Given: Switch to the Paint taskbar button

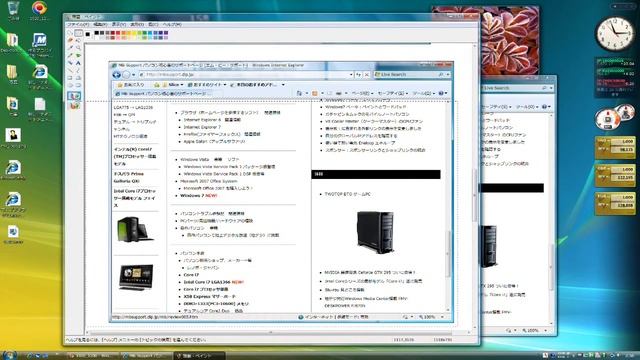Looking at the screenshot, I should pyautogui.click(x=199, y=356).
